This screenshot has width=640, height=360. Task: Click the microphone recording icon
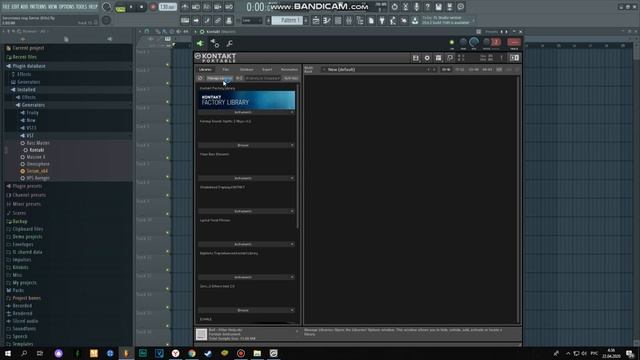click(416, 7)
